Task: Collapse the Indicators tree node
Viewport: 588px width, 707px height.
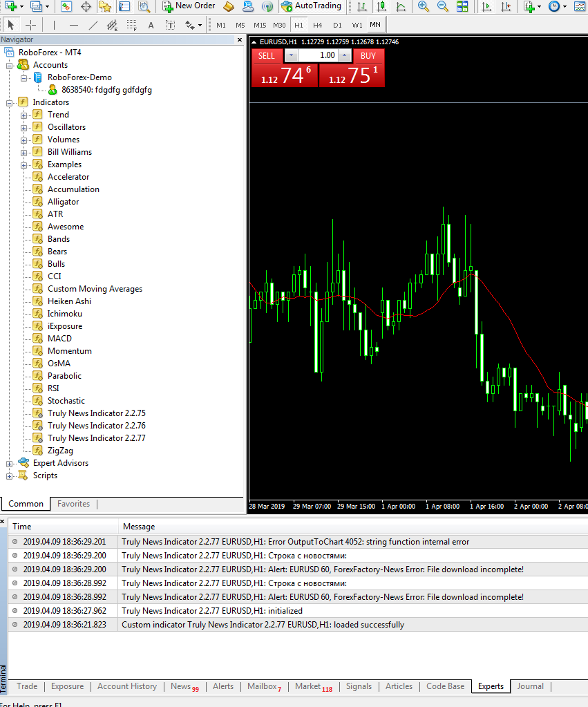Action: 9,103
